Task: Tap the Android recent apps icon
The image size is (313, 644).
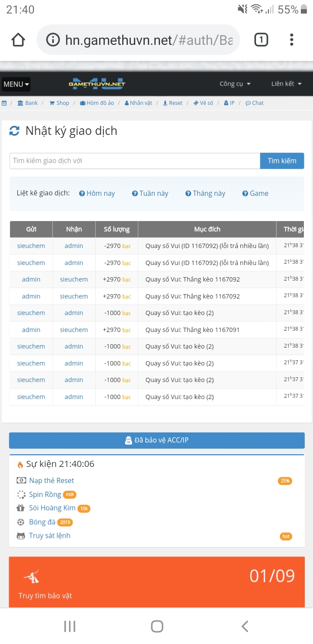Action: 70,626
